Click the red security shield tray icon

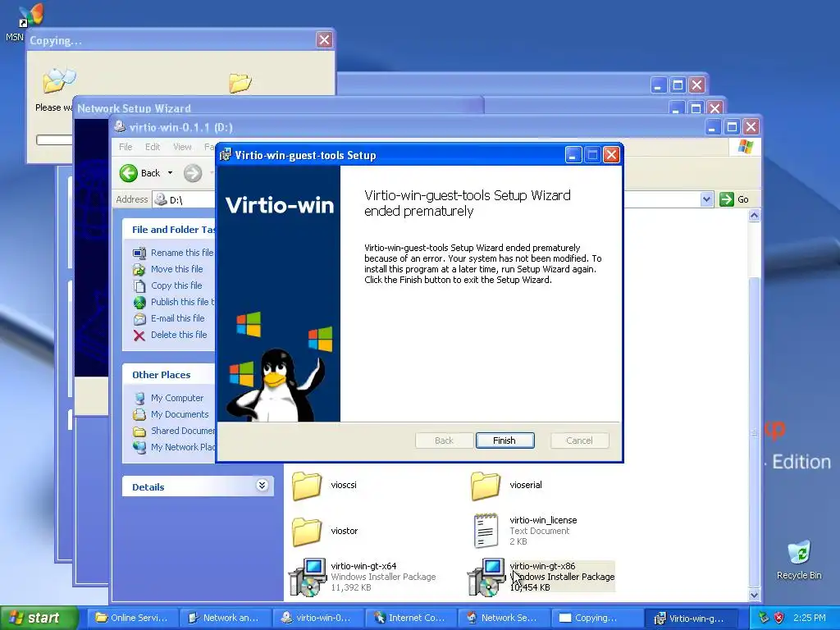[779, 618]
